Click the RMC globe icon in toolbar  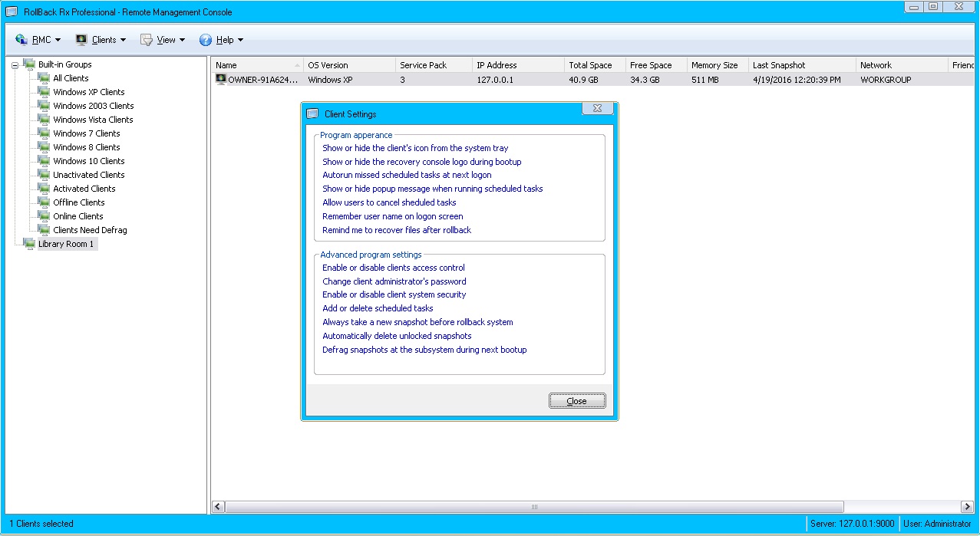[21, 40]
